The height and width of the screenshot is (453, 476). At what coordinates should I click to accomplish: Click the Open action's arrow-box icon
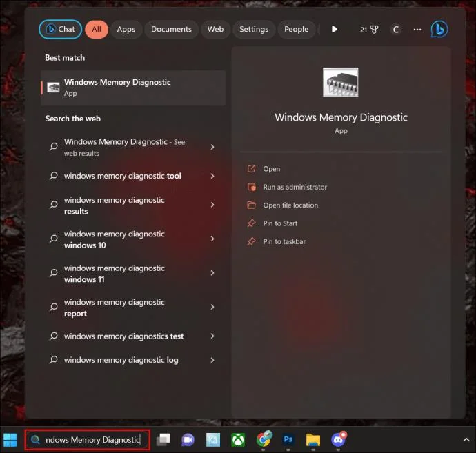tap(251, 169)
